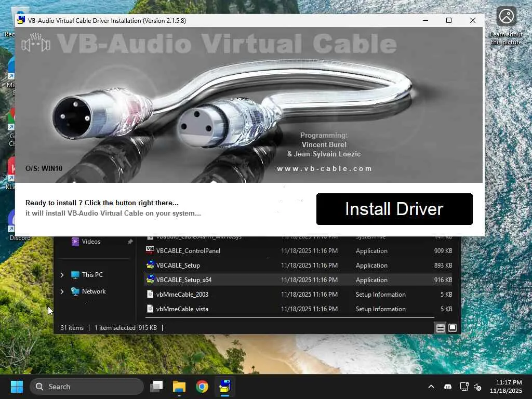Open File Explorer from the taskbar
Viewport: 532px width, 399px height.
pyautogui.click(x=179, y=387)
